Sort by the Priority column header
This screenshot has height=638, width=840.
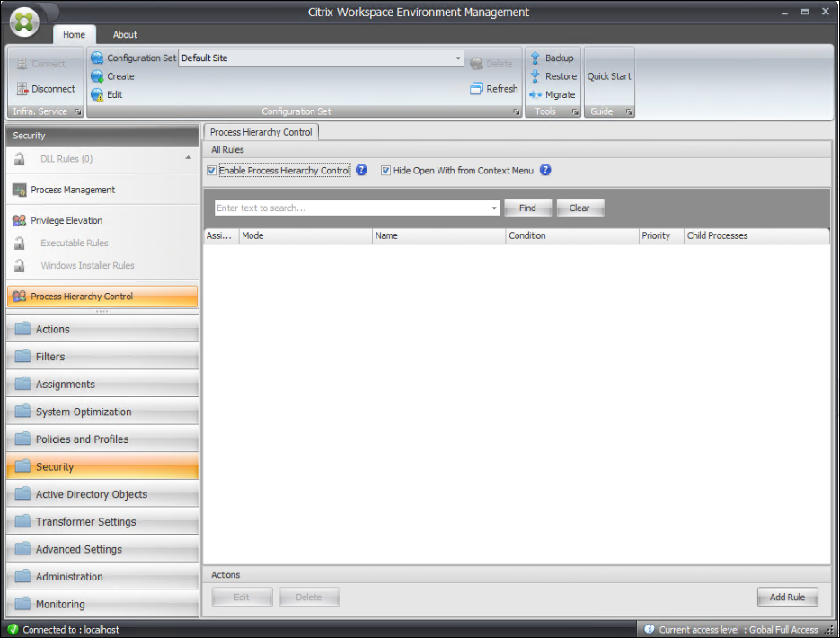click(x=661, y=235)
